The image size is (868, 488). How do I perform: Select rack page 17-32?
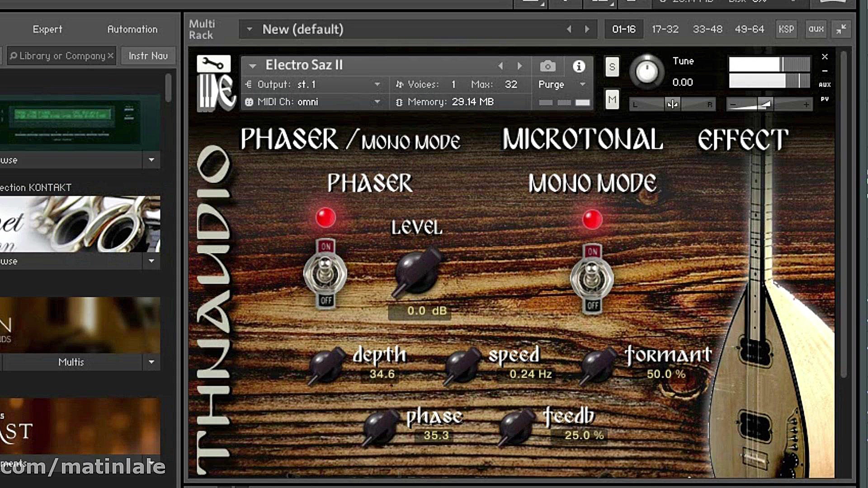[x=665, y=29]
